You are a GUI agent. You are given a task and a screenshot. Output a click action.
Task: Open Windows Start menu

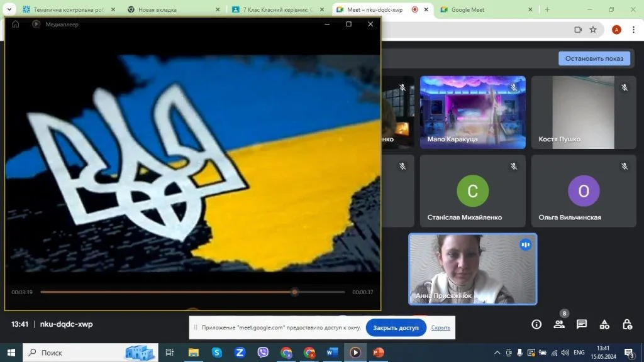[11, 353]
